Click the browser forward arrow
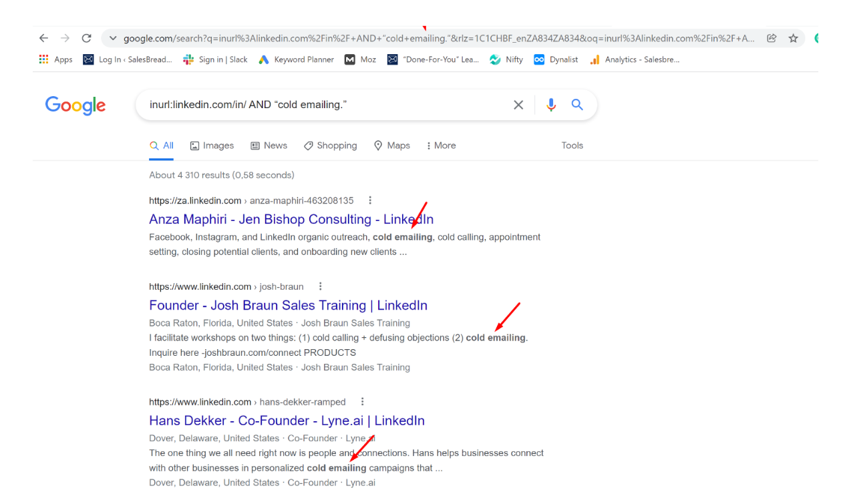The width and height of the screenshot is (855, 504). pos(65,38)
